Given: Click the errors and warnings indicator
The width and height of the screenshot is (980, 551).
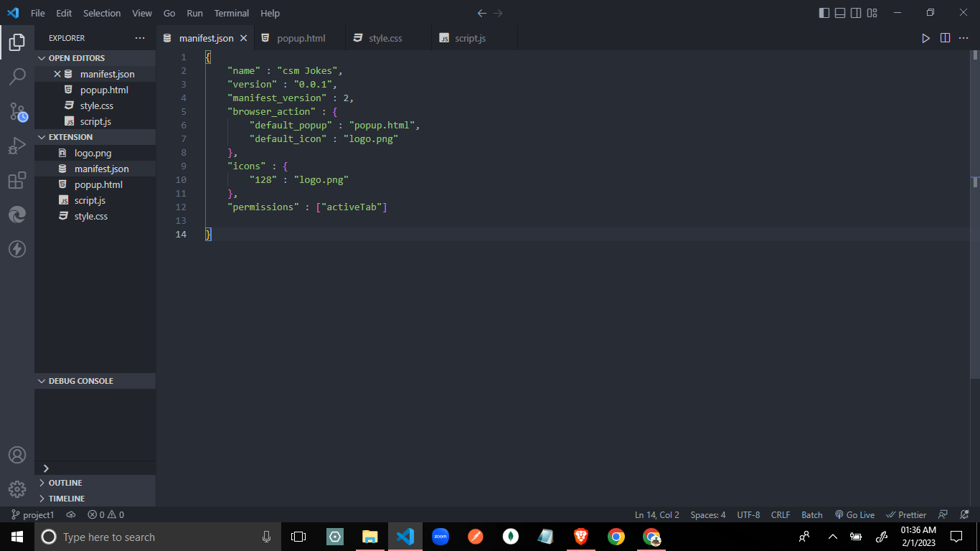Looking at the screenshot, I should [x=105, y=514].
